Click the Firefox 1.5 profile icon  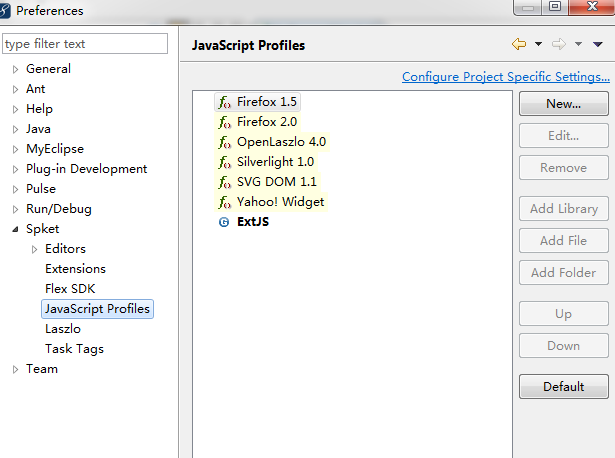[225, 102]
